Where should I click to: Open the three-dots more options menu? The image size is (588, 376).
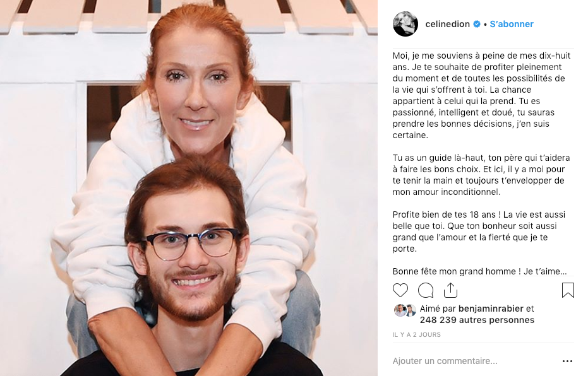click(567, 361)
